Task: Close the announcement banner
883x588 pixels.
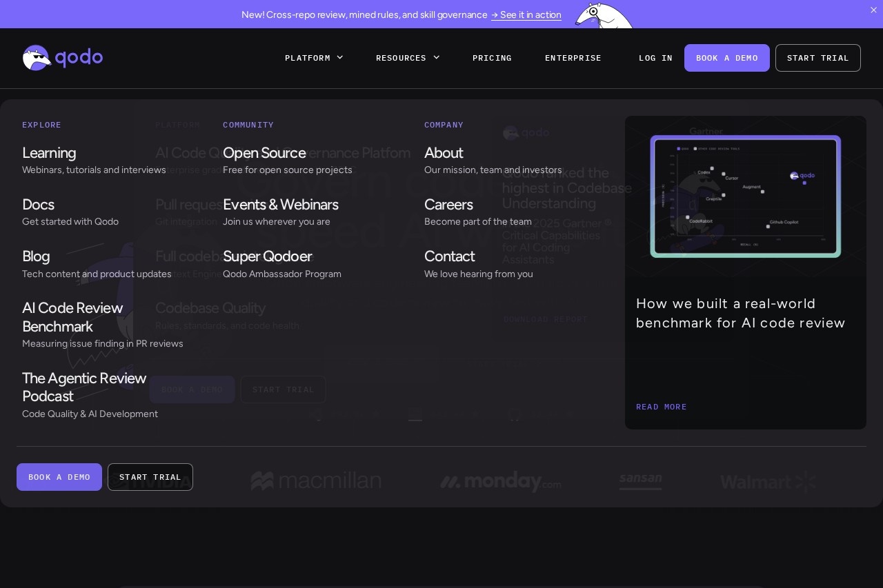Action: [873, 10]
